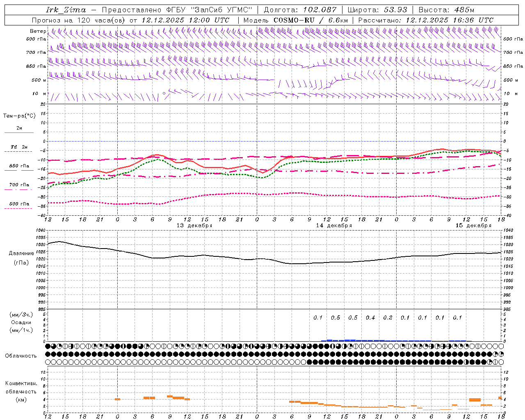Click the red line sample under temperature '850 гПа' legend
The image size is (525, 420).
[x=19, y=171]
